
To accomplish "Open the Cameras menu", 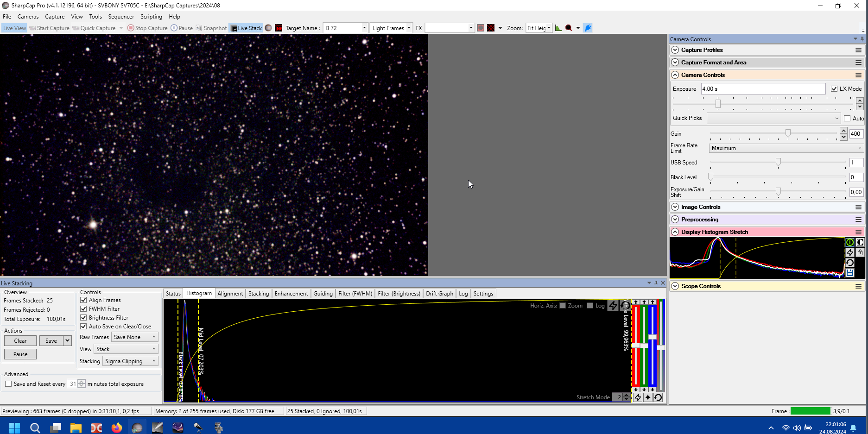I will (28, 17).
